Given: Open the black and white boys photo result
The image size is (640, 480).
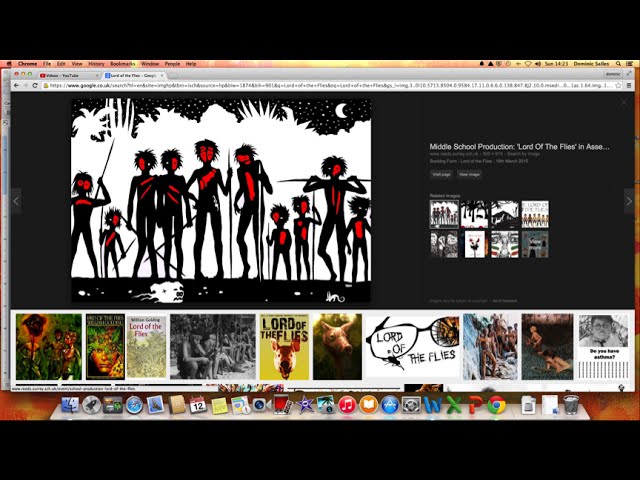Looking at the screenshot, I should click(x=213, y=347).
